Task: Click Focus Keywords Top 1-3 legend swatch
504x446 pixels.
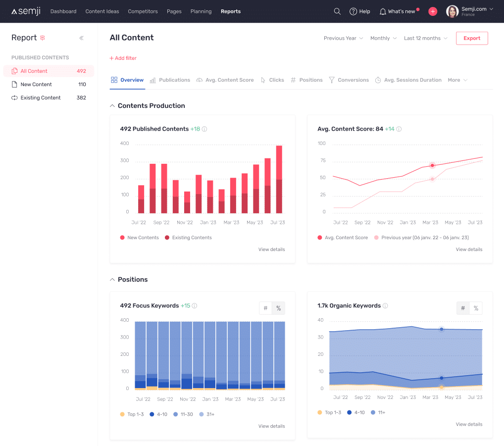Action: [122, 414]
